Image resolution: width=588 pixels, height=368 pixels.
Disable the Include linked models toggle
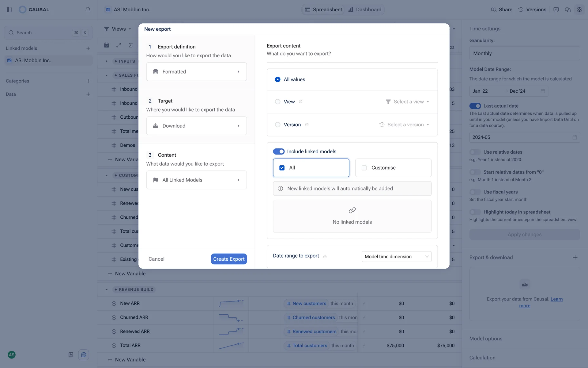pos(279,151)
